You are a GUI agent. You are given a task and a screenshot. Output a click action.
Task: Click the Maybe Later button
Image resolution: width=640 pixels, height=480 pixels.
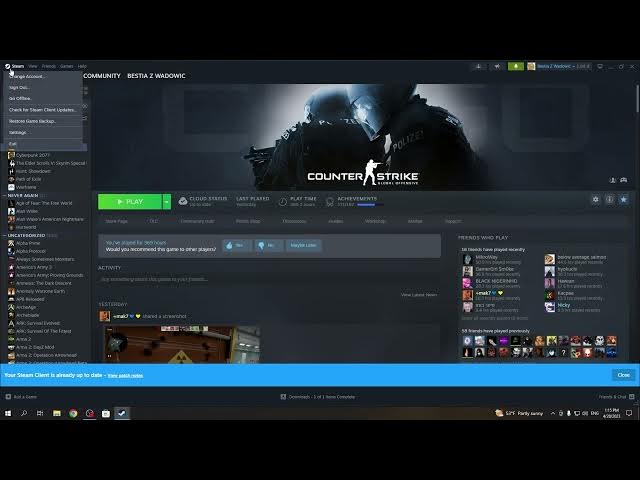303,245
